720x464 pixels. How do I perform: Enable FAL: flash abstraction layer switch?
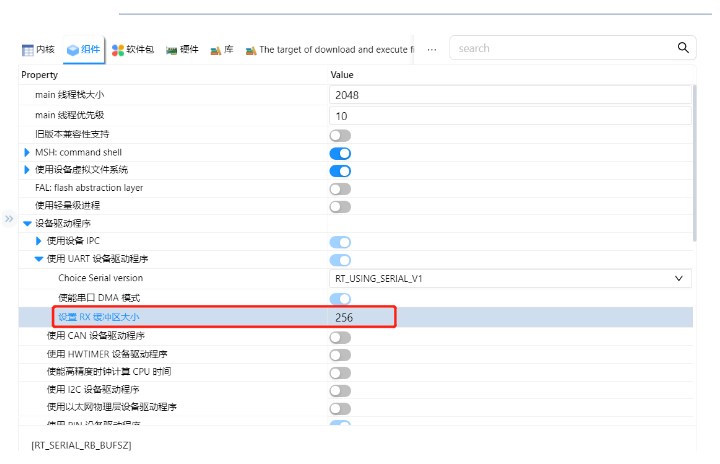click(x=340, y=189)
